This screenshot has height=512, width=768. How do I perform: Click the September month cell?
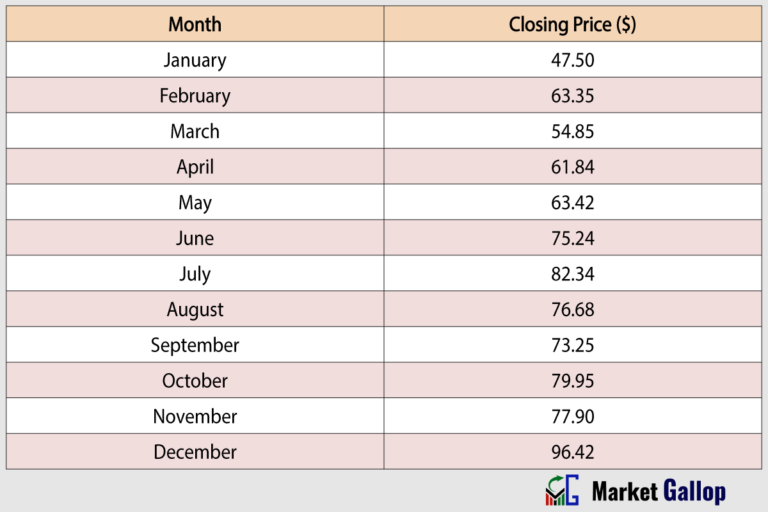tap(195, 345)
